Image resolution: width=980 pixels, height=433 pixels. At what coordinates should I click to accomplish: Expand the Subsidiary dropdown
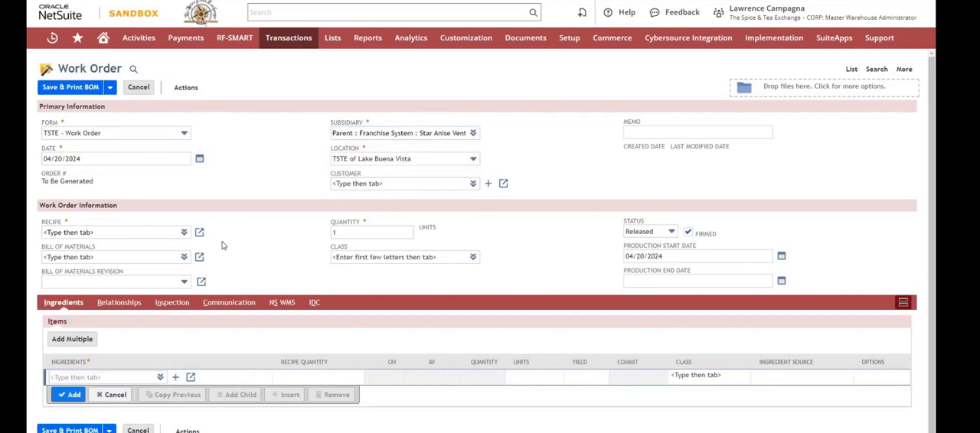(473, 133)
